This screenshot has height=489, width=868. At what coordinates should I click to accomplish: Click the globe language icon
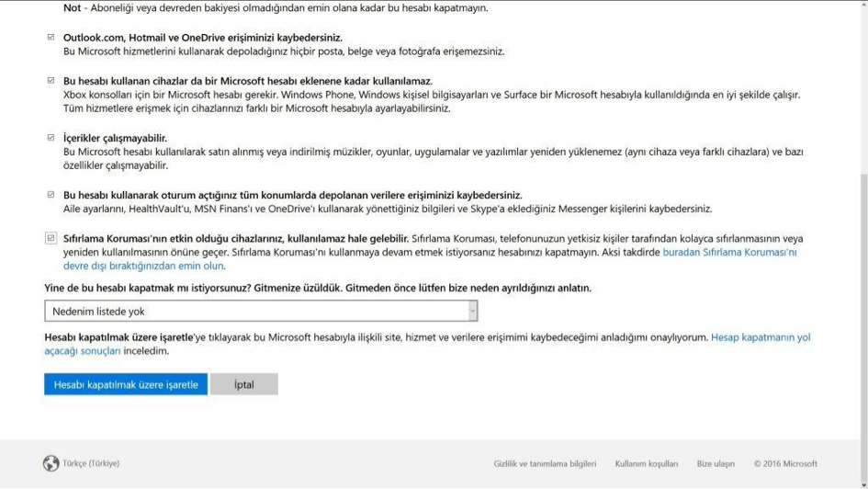click(x=51, y=463)
